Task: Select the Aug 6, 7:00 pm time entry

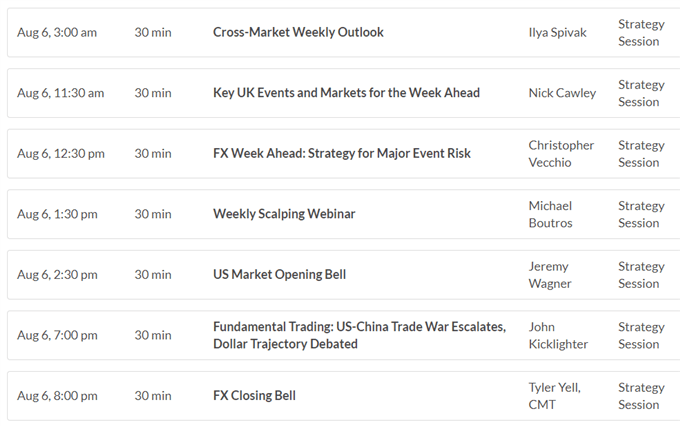Action: [57, 335]
